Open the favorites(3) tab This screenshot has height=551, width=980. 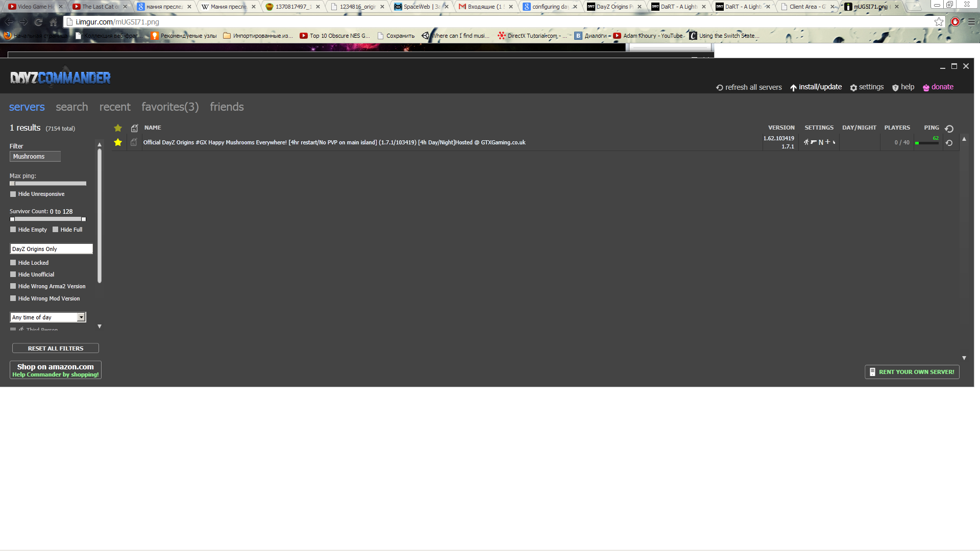coord(170,107)
